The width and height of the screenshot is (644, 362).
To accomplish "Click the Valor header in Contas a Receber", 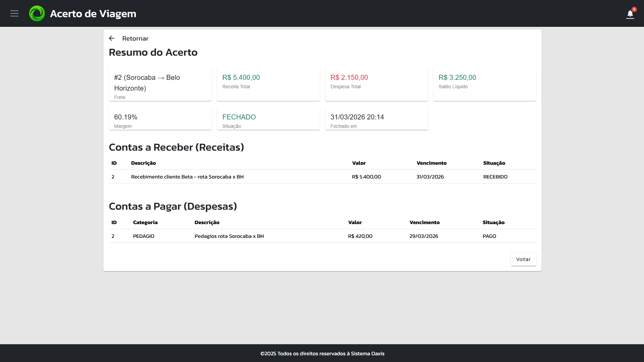I will pyautogui.click(x=359, y=163).
